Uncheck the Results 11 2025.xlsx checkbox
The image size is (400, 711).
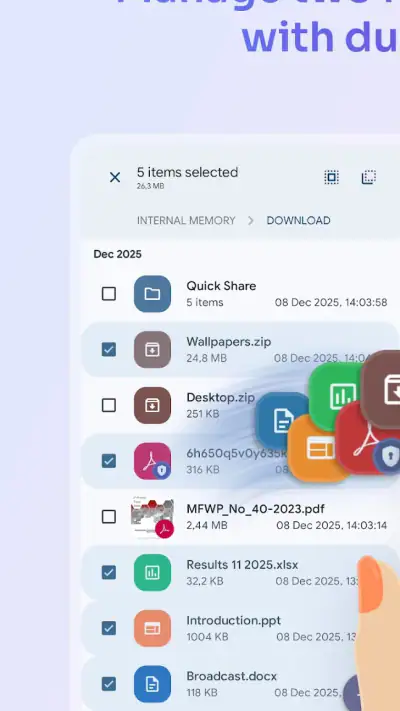pos(109,572)
